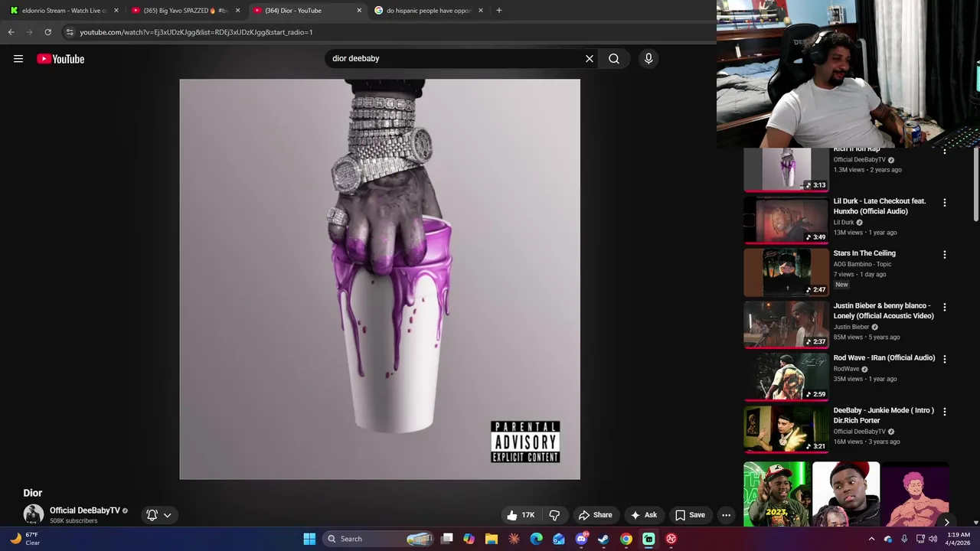Open options for Lil Durk Late Checkout
The width and height of the screenshot is (980, 551).
pos(944,203)
